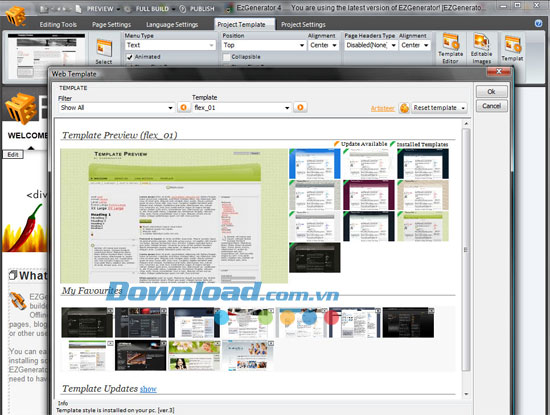Close the Web Template dialog
Screen dimensions: 550x415
(498, 71)
